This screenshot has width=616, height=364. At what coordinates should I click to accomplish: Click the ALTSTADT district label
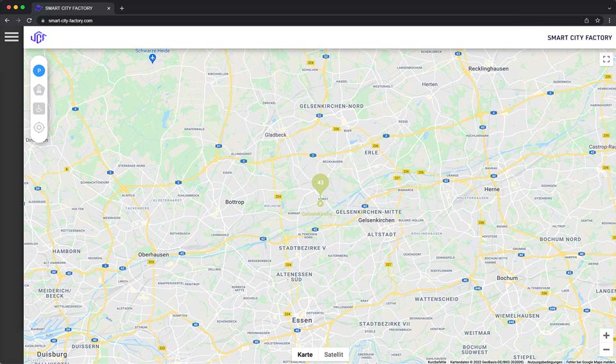(382, 235)
